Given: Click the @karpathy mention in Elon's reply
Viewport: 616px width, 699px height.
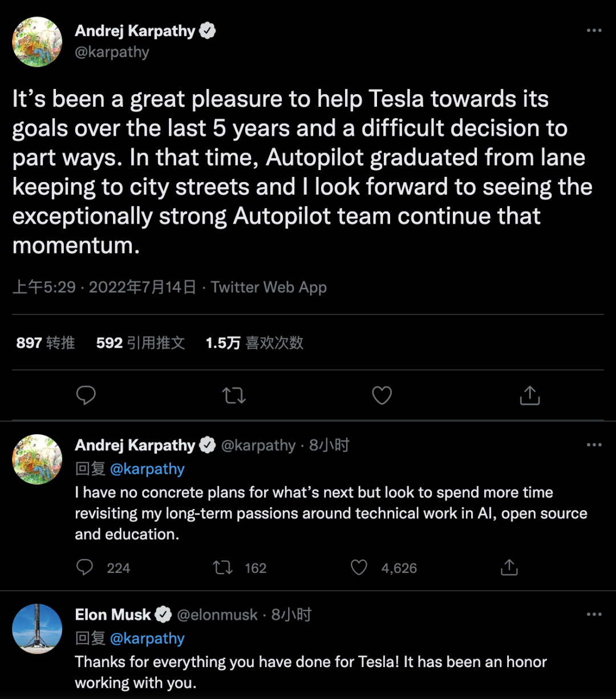Looking at the screenshot, I should (x=147, y=639).
